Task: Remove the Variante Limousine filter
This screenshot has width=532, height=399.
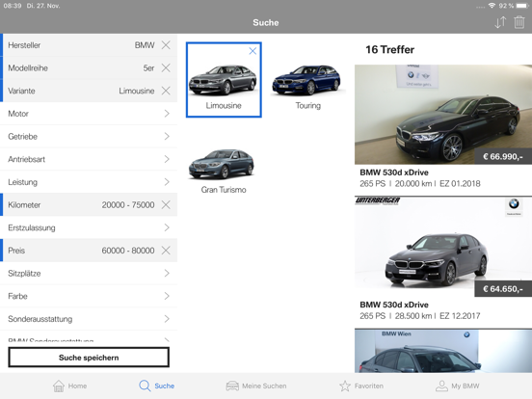Action: (x=166, y=91)
